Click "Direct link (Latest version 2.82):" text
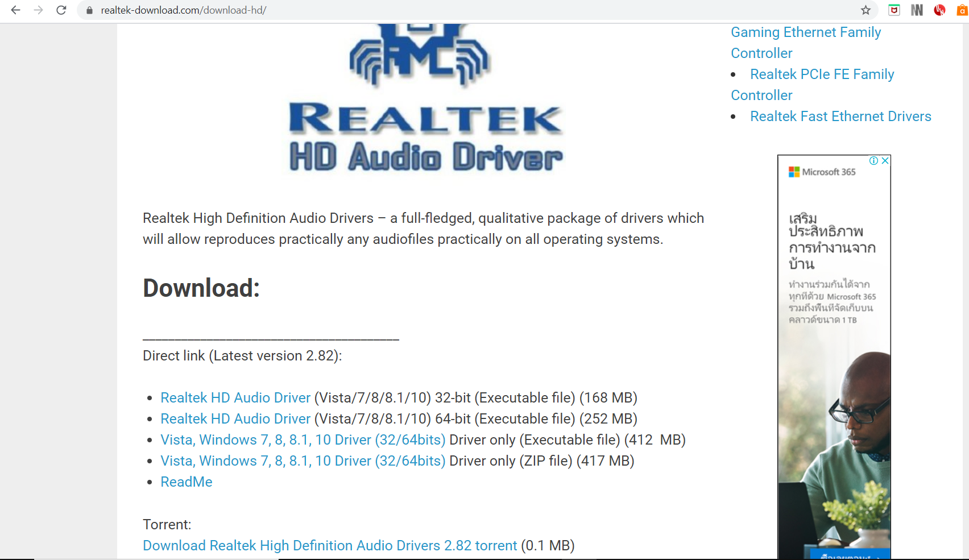Image resolution: width=969 pixels, height=560 pixels. point(242,356)
